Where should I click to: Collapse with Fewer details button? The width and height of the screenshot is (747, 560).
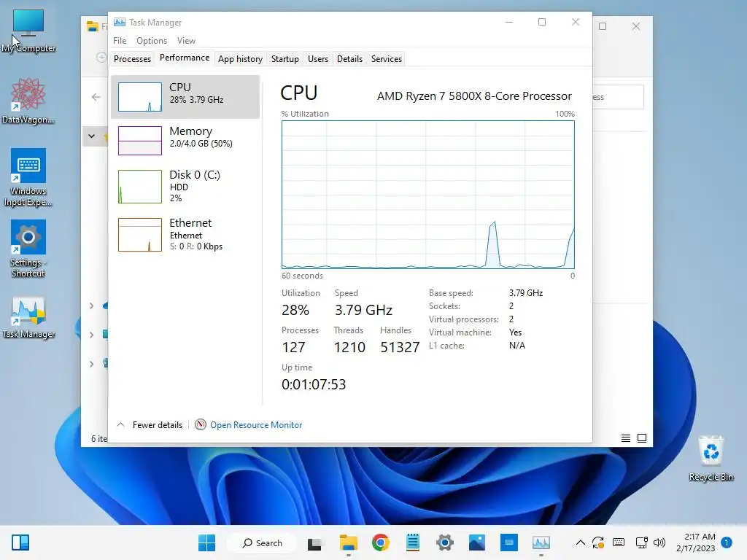150,425
